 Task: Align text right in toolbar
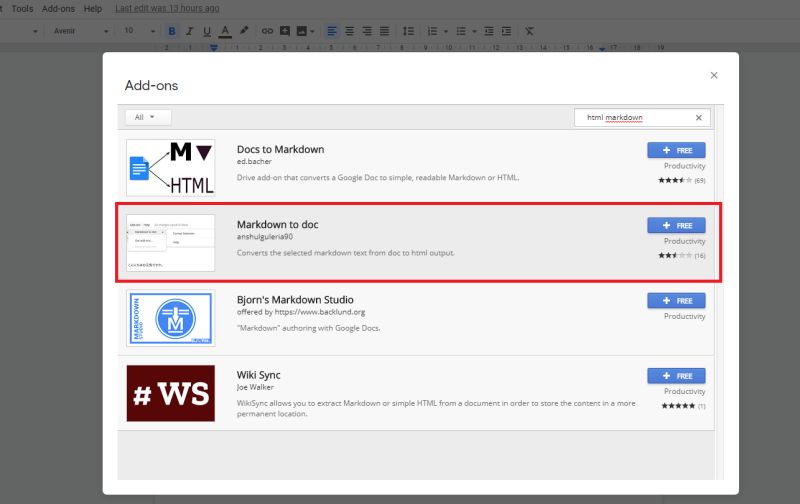coord(367,31)
